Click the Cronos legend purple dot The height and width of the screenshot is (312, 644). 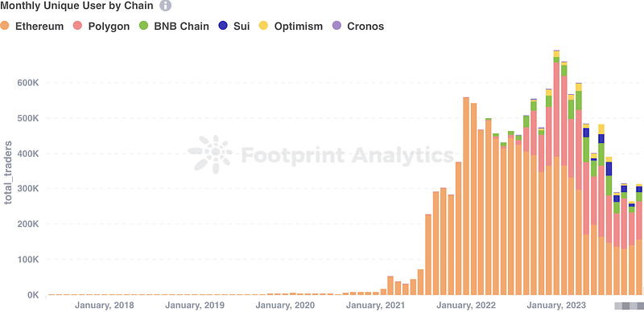coord(336,26)
